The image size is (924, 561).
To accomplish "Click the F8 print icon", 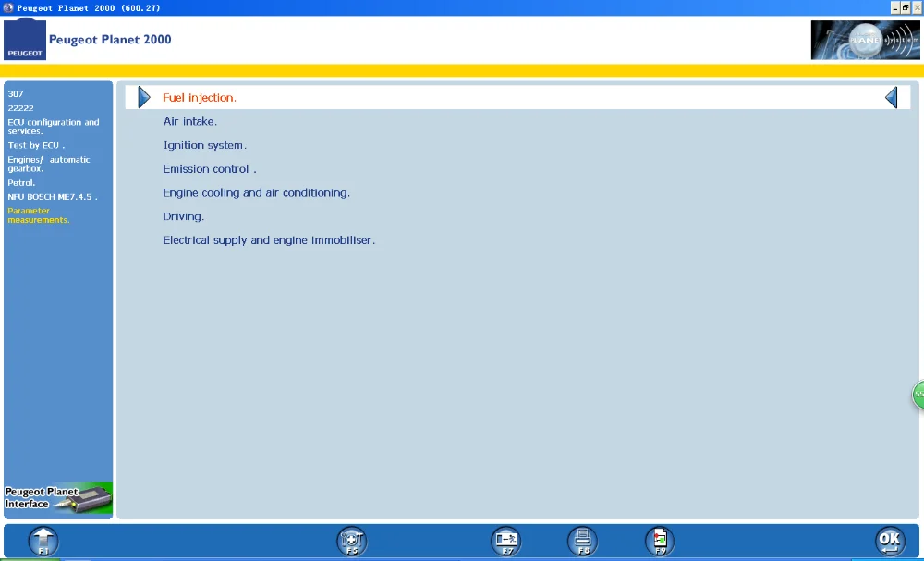I will (583, 541).
